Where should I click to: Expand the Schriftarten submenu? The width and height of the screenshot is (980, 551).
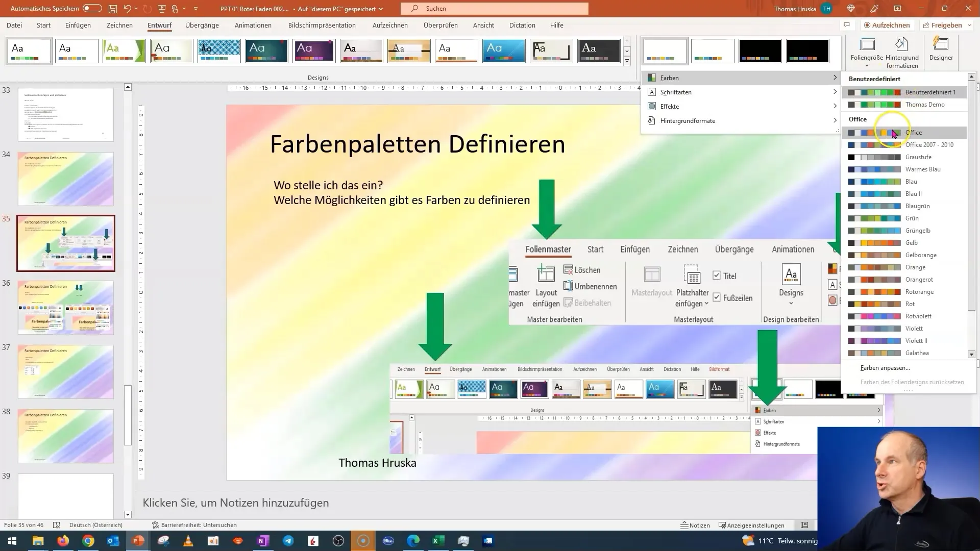pos(740,92)
